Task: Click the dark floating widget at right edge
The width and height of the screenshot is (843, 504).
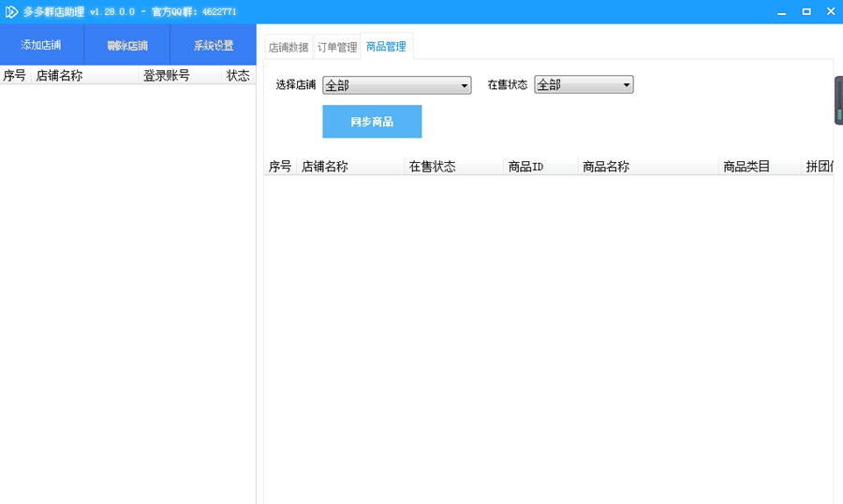Action: click(838, 100)
